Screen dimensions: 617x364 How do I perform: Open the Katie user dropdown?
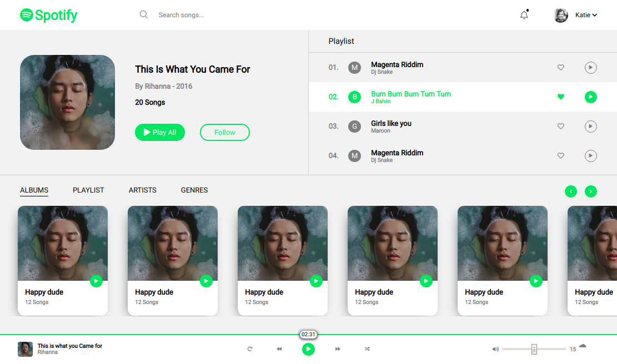(x=586, y=15)
